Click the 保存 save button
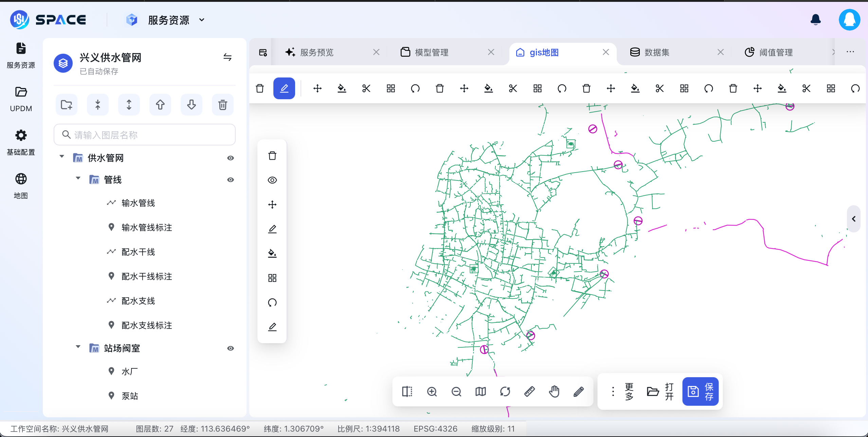The height and width of the screenshot is (437, 868). click(700, 391)
